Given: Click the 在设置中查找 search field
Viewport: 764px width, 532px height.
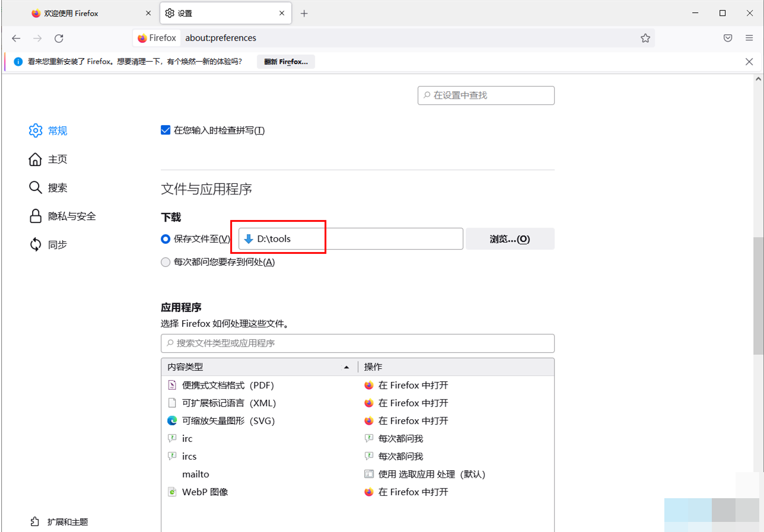Looking at the screenshot, I should tap(486, 95).
